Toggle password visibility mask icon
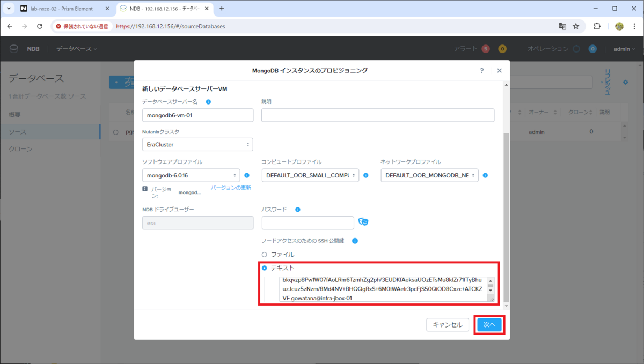 [x=363, y=222]
